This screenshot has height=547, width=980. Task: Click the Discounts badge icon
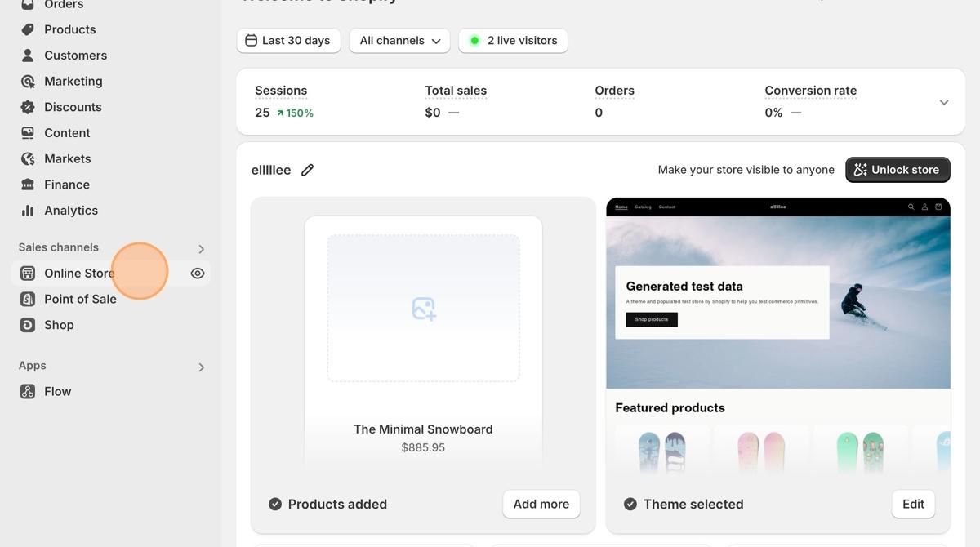[x=28, y=107]
